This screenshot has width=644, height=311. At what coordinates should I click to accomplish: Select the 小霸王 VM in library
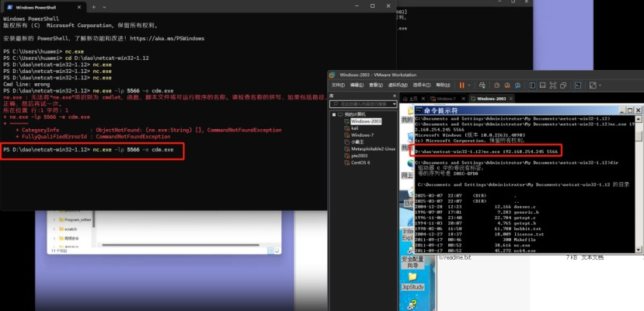click(357, 142)
